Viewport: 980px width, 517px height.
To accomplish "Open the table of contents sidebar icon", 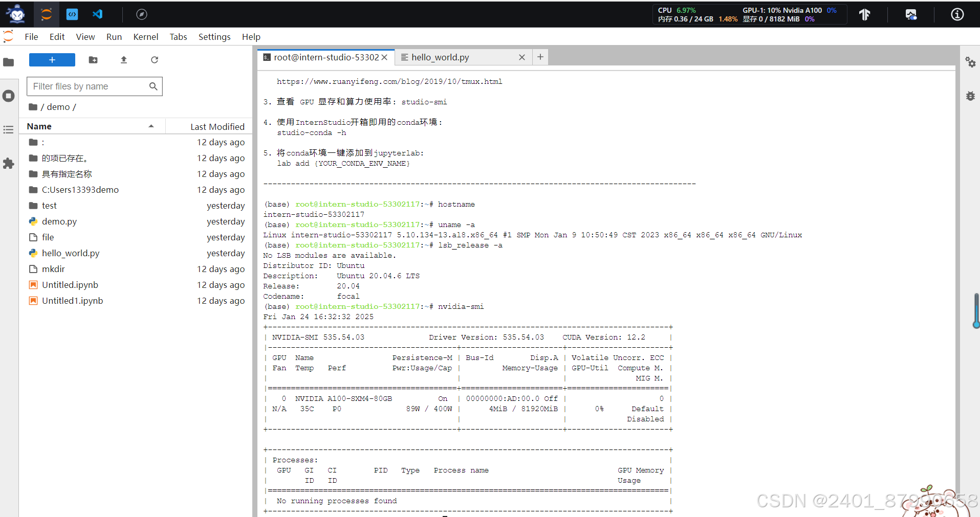I will click(x=9, y=130).
